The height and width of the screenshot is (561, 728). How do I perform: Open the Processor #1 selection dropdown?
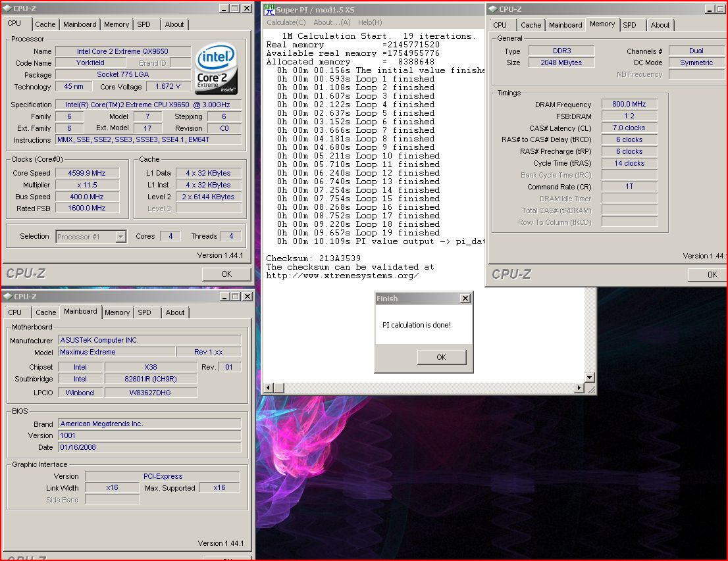click(x=120, y=237)
